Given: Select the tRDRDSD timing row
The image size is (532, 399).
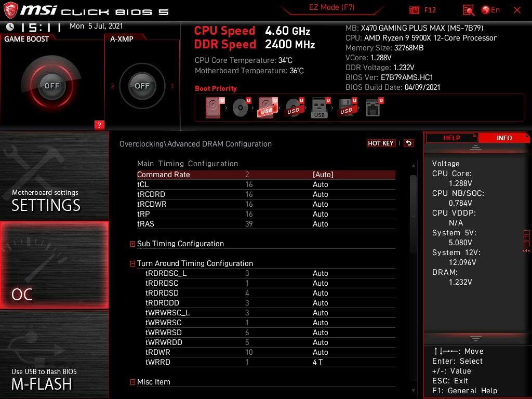Looking at the screenshot, I should pos(270,293).
